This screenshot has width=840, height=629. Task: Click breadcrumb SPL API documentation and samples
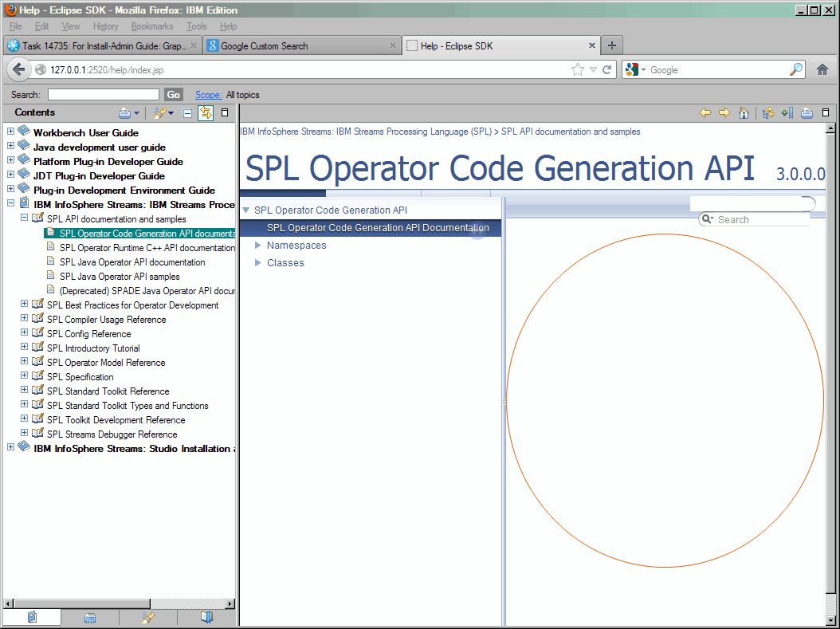tap(571, 132)
